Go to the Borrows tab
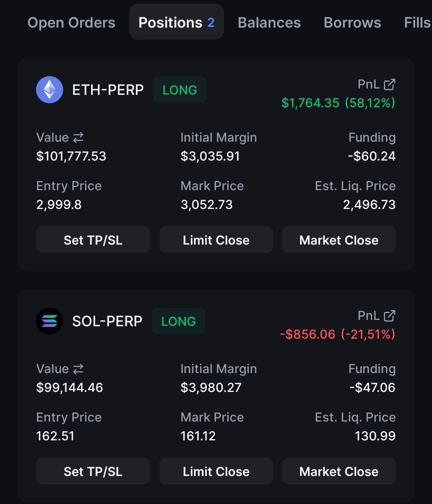The image size is (432, 504). [352, 22]
